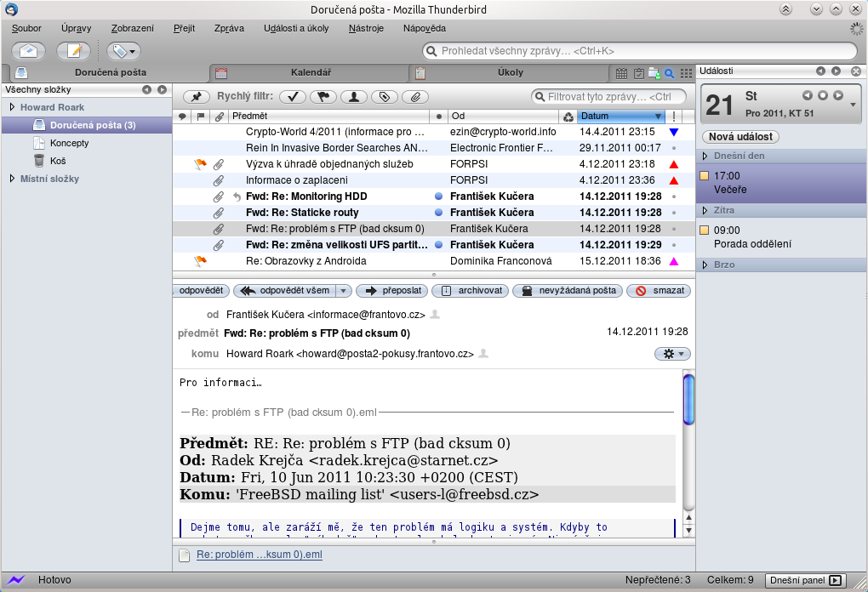Expand the Zítra events section
This screenshot has width=868, height=592.
tap(705, 210)
